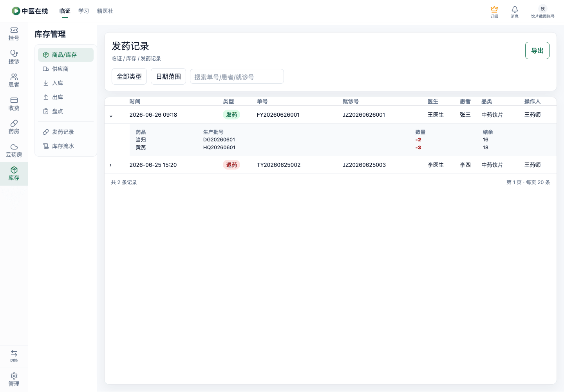Image resolution: width=564 pixels, height=392 pixels.
Task: Click order number TY20260625002
Action: tap(279, 165)
